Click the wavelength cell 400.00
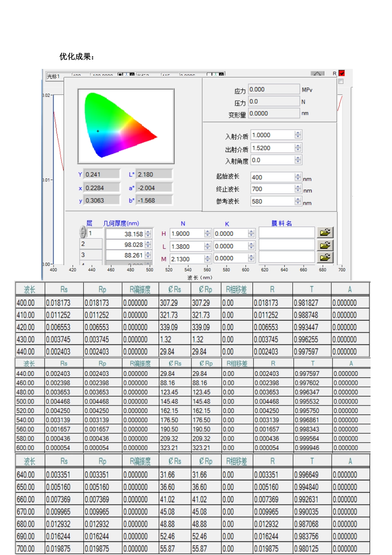The width and height of the screenshot is (392, 555). tap(30, 303)
